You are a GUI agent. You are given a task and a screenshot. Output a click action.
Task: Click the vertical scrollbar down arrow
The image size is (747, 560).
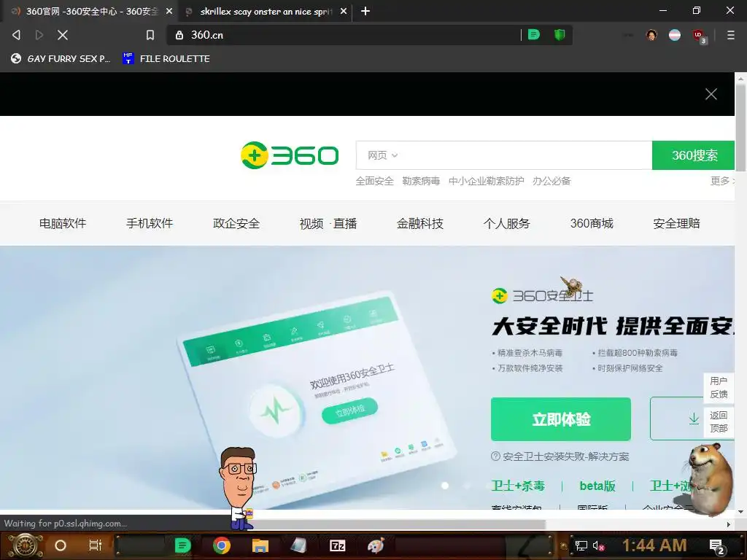[741, 512]
